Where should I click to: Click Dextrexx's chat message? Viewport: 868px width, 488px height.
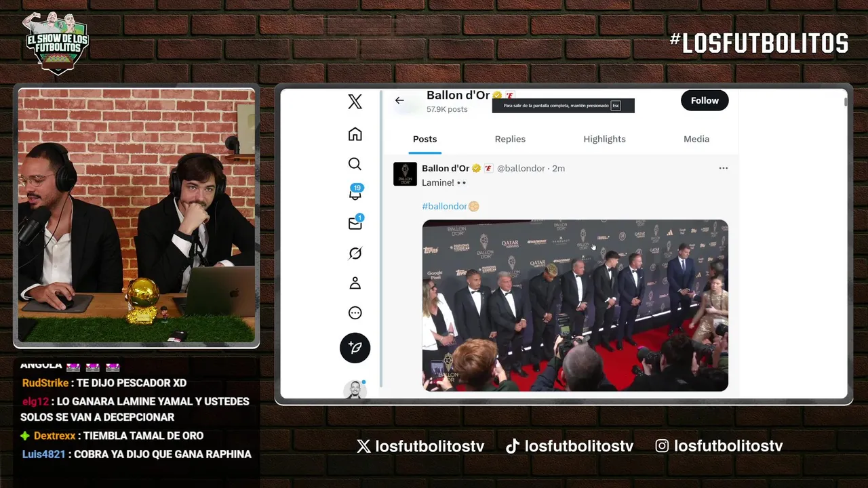[x=112, y=436]
